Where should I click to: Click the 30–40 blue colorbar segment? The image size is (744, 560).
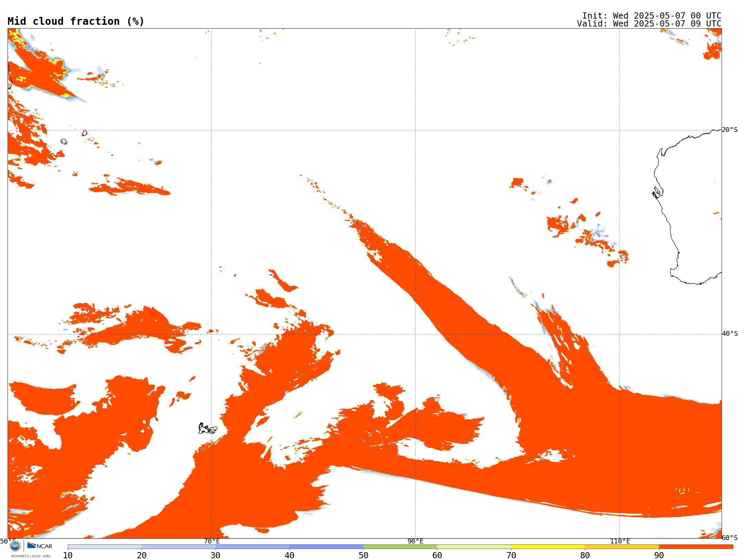(x=252, y=547)
